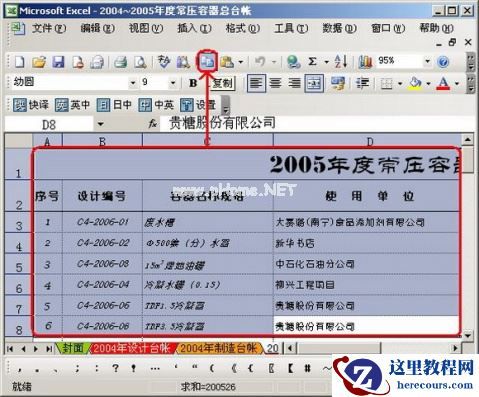The image size is (479, 397).
Task: Click the Print Preview icon
Action: click(x=140, y=62)
